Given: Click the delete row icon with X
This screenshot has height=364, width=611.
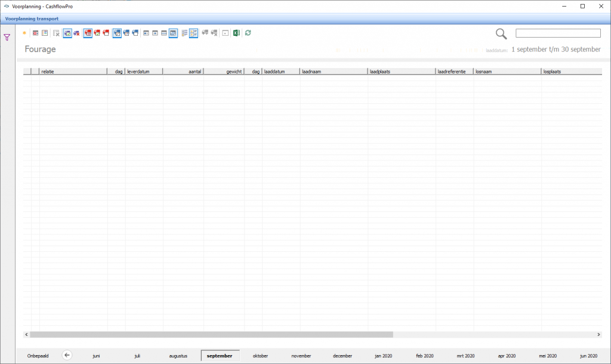Looking at the screenshot, I should point(56,33).
